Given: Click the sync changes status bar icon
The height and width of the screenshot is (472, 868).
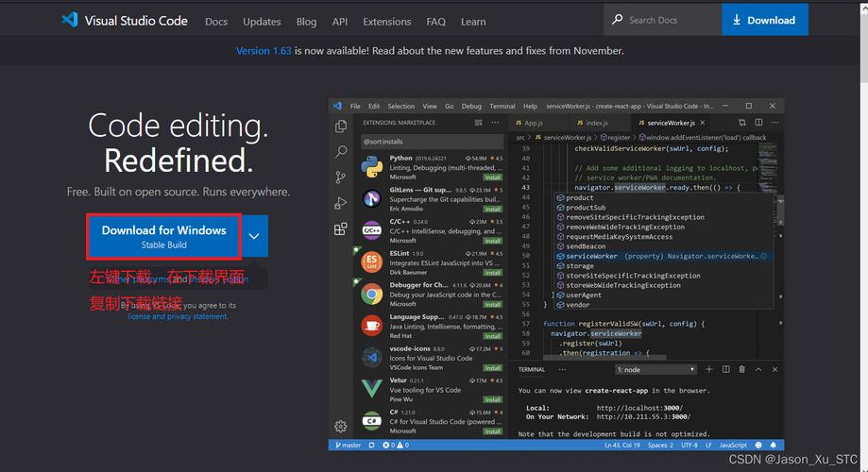Looking at the screenshot, I should click(x=371, y=445).
